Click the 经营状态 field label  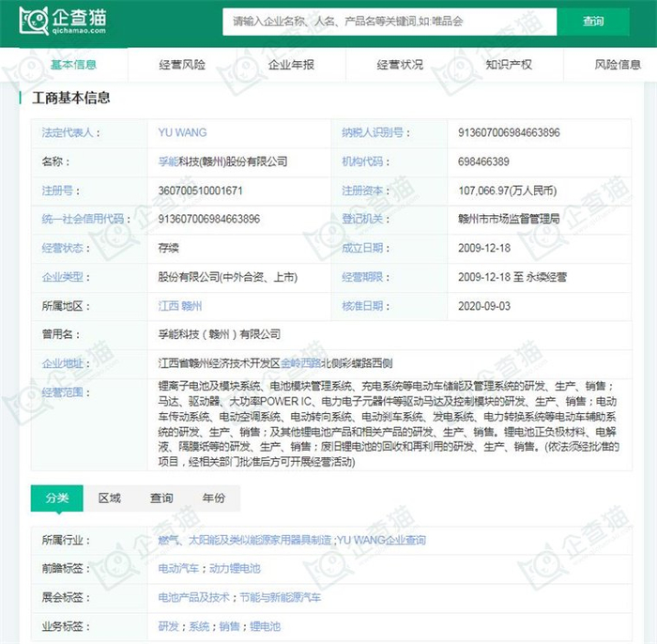pyautogui.click(x=63, y=248)
